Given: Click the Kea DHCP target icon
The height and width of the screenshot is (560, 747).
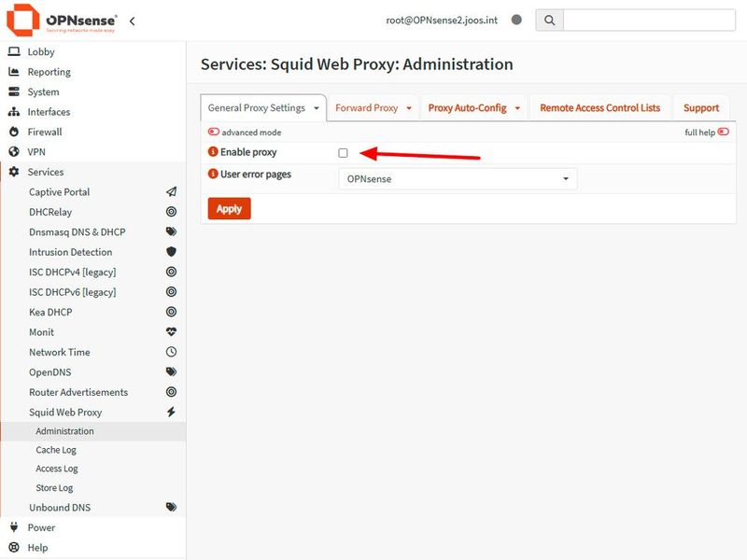Looking at the screenshot, I should [x=171, y=312].
